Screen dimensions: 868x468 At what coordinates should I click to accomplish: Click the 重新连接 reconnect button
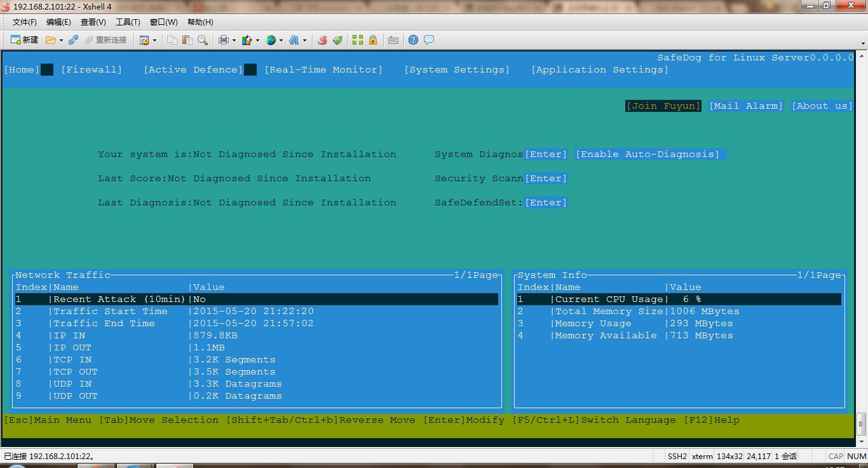point(105,40)
